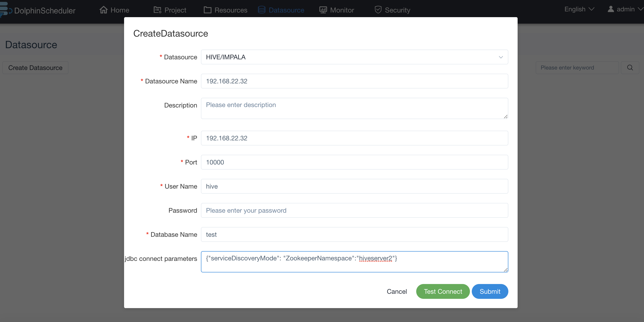Click the jdbc parameters textarea resize handle

click(x=506, y=270)
